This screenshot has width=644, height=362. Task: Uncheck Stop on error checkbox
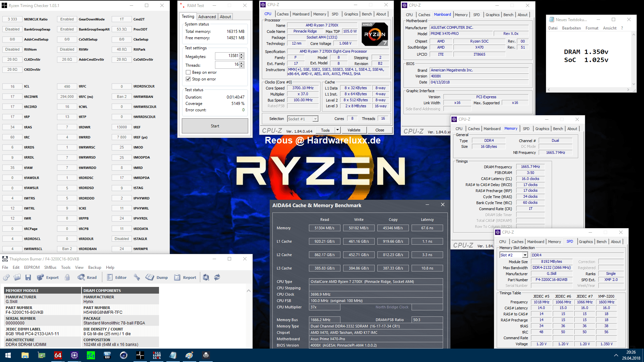pyautogui.click(x=188, y=79)
